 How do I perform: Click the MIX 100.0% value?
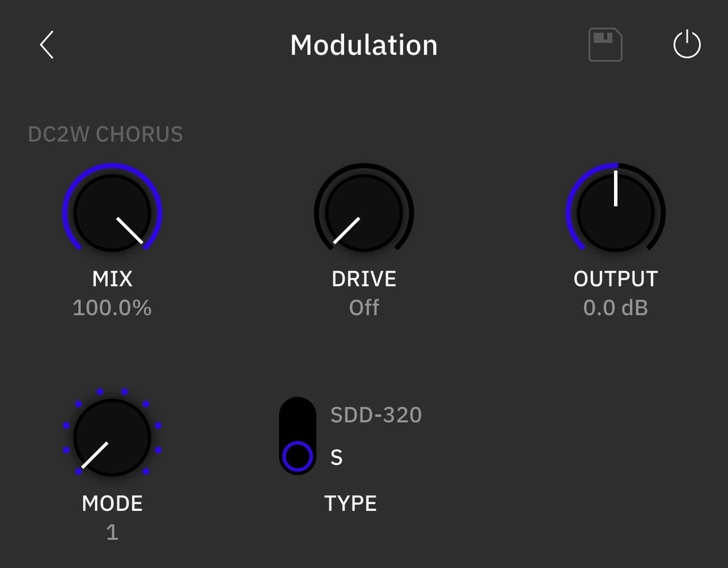[112, 308]
